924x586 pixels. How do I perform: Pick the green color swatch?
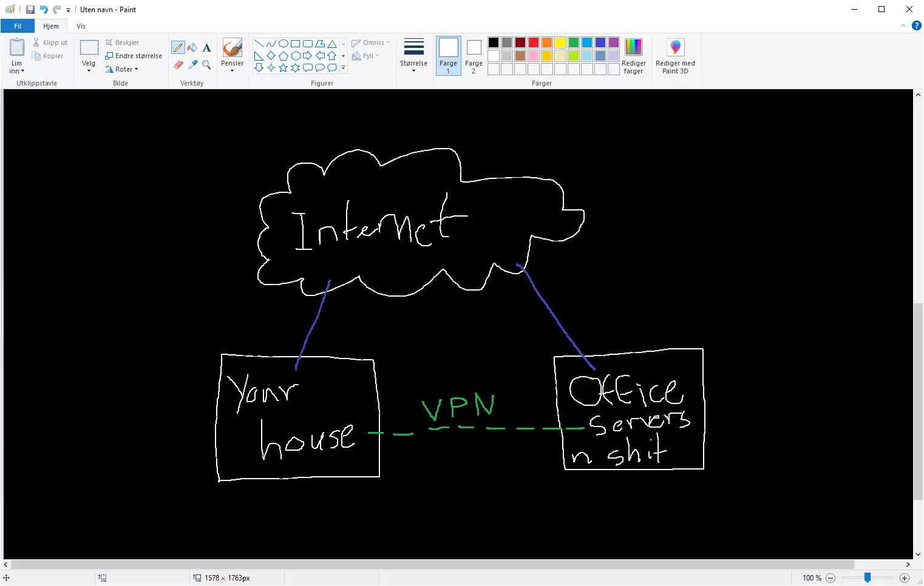(x=574, y=42)
